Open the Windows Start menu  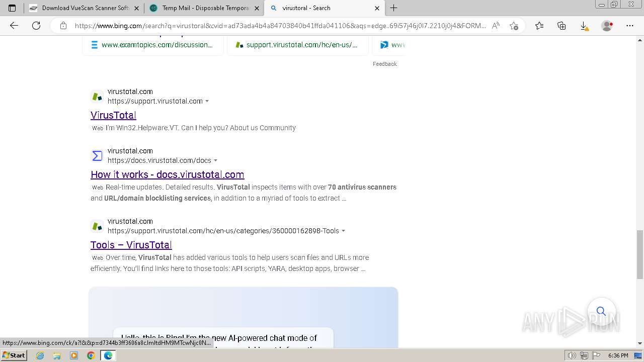14,355
